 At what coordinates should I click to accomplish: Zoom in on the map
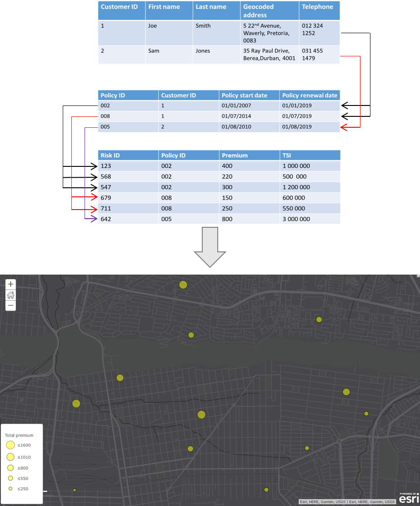[10, 284]
